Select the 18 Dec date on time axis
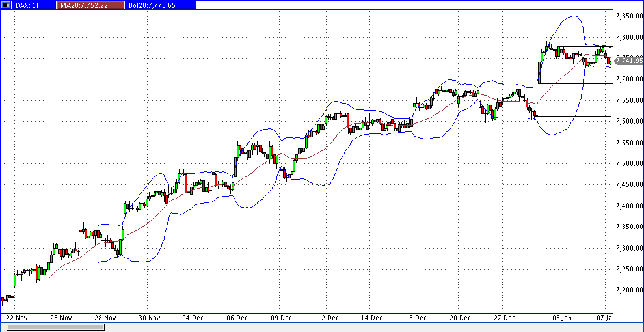The width and height of the screenshot is (644, 332). 416,318
